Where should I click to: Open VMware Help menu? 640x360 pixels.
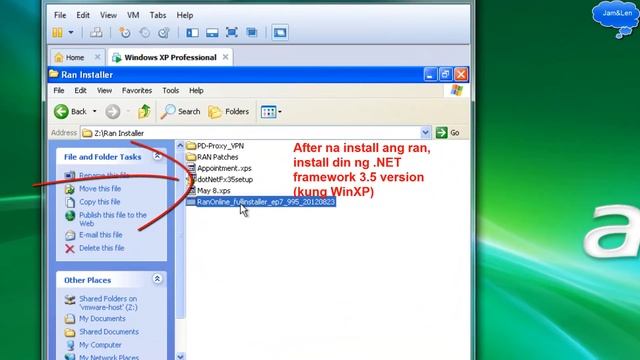coord(185,15)
